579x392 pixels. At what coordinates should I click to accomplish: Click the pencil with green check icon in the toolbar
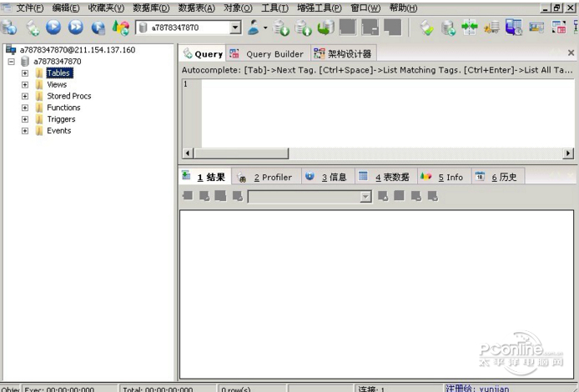coord(426,28)
